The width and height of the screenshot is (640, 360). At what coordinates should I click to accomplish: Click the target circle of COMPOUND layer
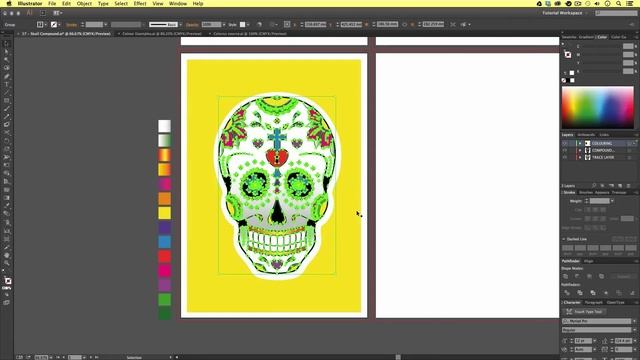(x=630, y=151)
